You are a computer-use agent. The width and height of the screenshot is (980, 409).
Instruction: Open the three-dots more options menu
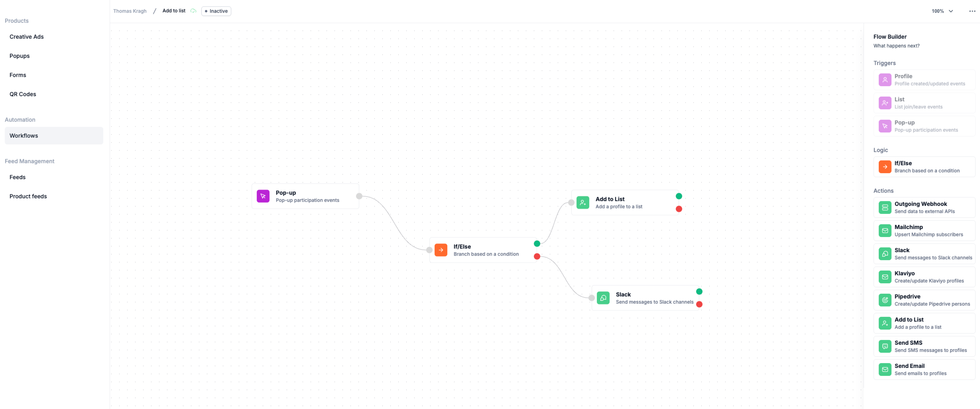(972, 11)
